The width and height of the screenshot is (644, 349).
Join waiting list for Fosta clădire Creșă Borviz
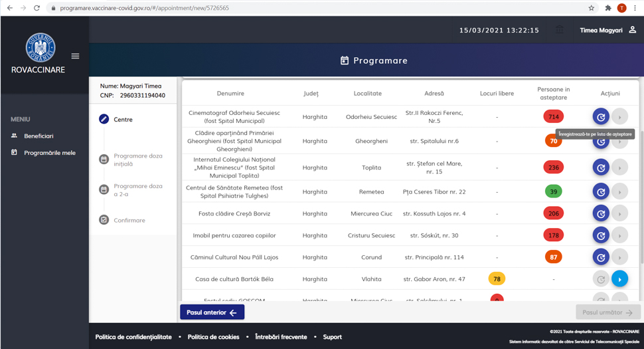[x=600, y=213]
